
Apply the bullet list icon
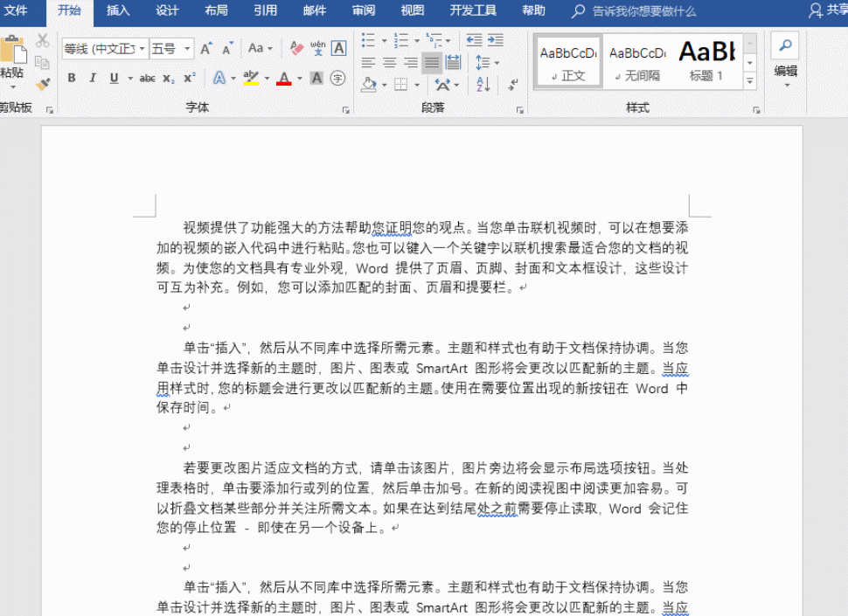[368, 40]
